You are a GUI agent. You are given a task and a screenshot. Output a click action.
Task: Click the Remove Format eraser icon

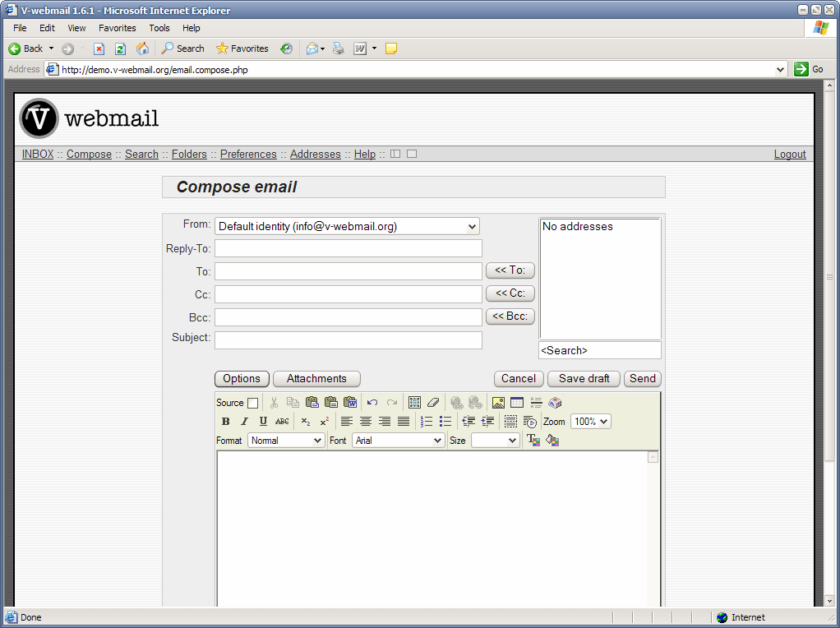[x=433, y=403]
